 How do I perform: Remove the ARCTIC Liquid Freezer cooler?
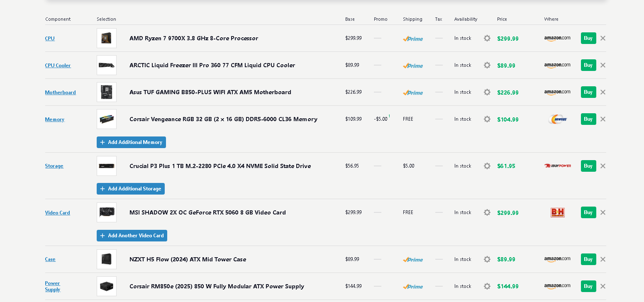(603, 65)
